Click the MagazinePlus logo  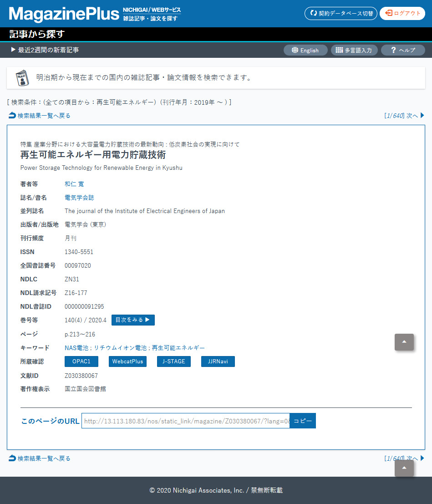[x=64, y=14]
